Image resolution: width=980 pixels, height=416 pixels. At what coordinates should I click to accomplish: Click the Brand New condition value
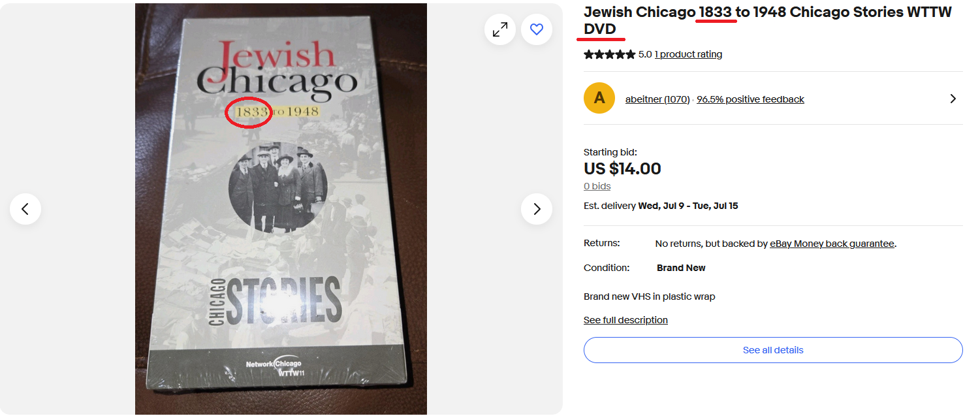click(681, 268)
